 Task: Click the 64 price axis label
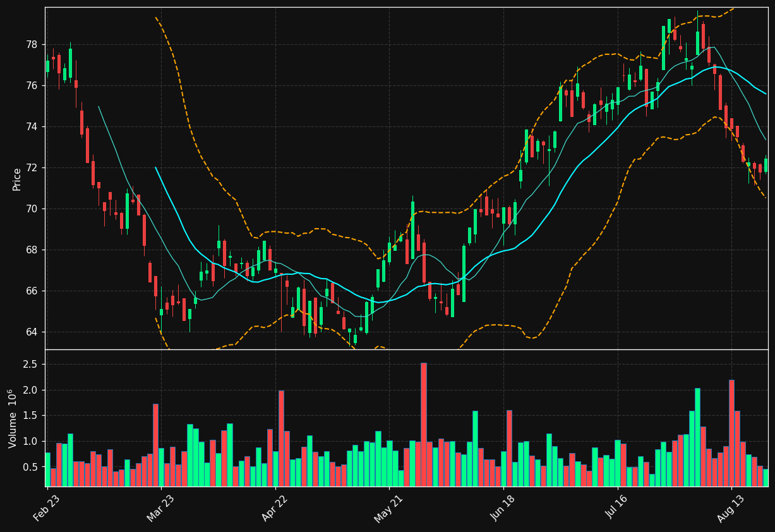tap(32, 332)
